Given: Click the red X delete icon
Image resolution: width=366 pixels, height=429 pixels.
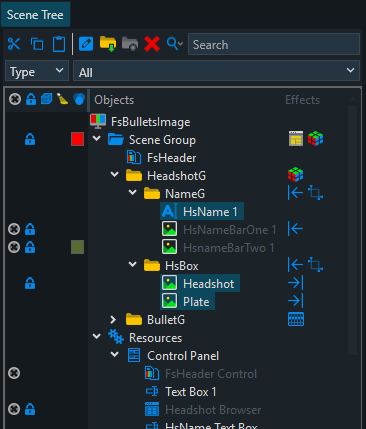Looking at the screenshot, I should coord(152,44).
